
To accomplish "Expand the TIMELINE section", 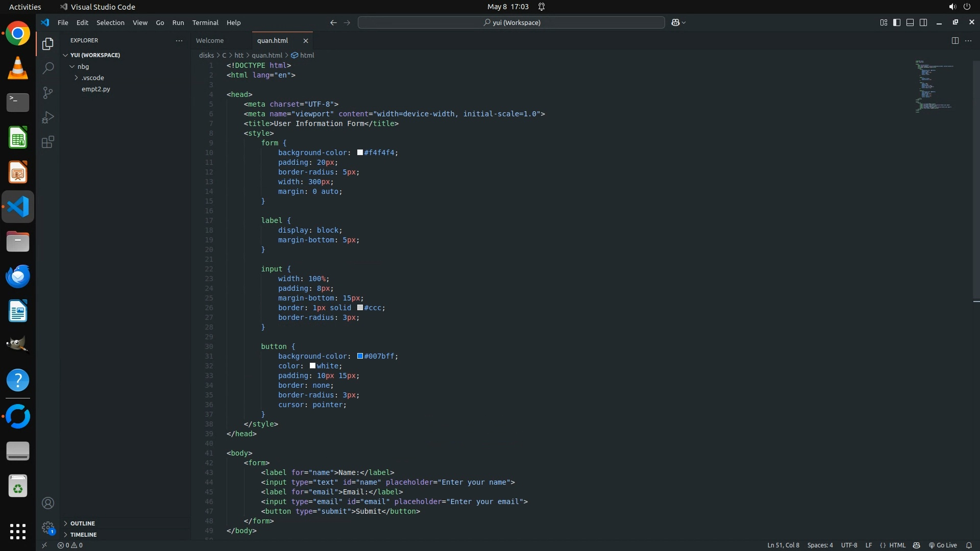I will [83, 535].
